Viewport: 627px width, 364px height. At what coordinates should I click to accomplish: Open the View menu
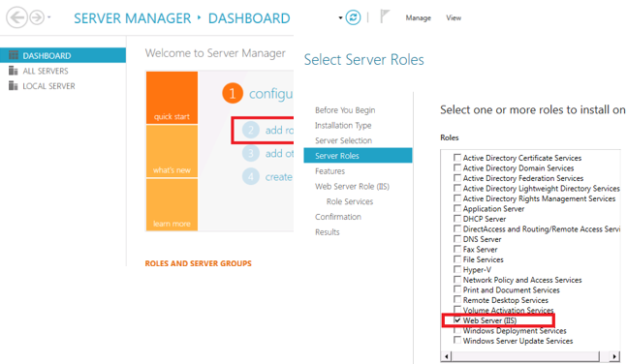click(x=454, y=18)
